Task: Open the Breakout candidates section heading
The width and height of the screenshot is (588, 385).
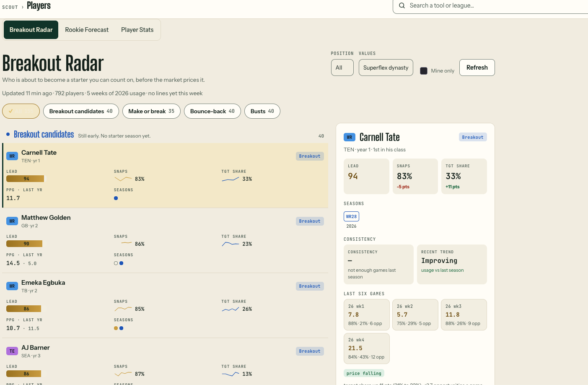Action: [x=44, y=134]
